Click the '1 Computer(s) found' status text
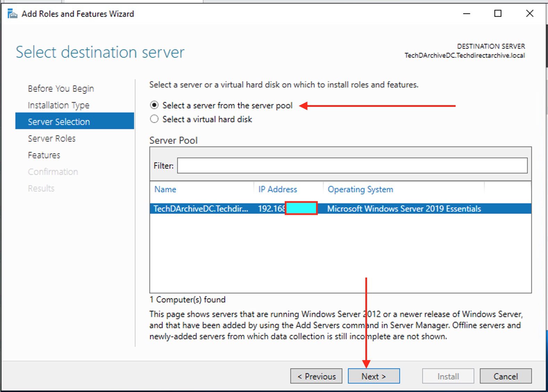The width and height of the screenshot is (548, 392). point(188,299)
